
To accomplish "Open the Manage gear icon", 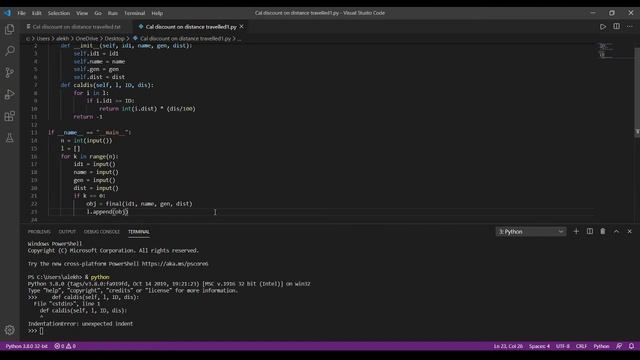I will (9, 330).
